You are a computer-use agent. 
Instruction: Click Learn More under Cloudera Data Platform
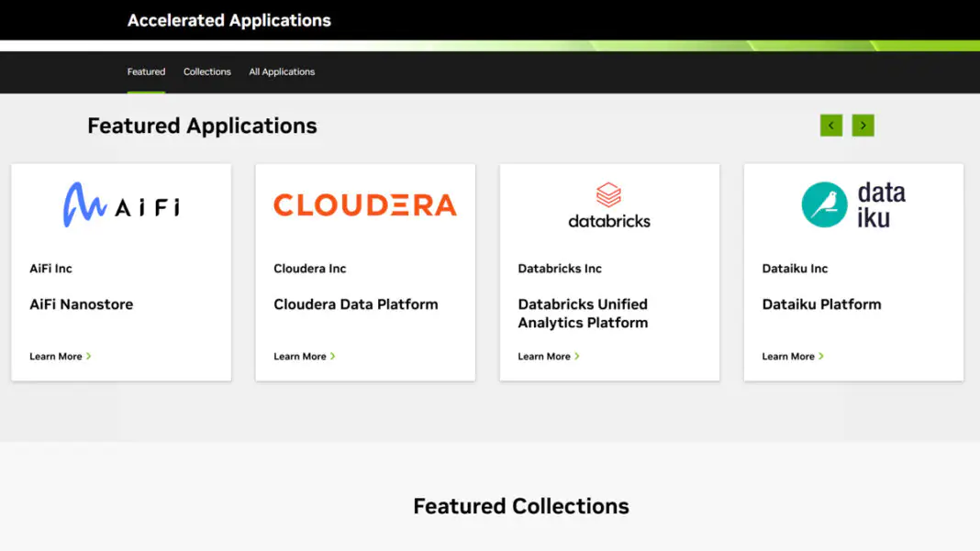(x=304, y=357)
